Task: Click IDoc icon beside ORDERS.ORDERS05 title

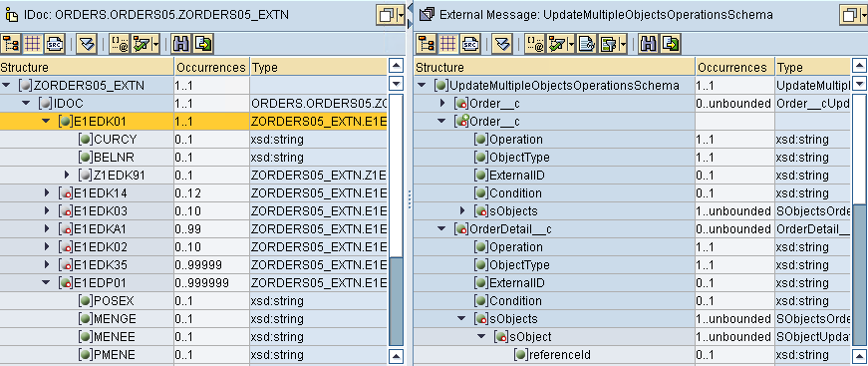Action: [11, 15]
